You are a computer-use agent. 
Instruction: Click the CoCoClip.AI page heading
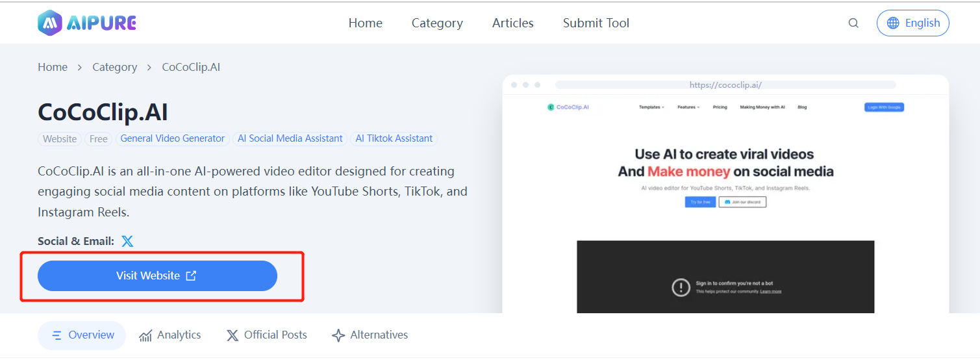103,112
